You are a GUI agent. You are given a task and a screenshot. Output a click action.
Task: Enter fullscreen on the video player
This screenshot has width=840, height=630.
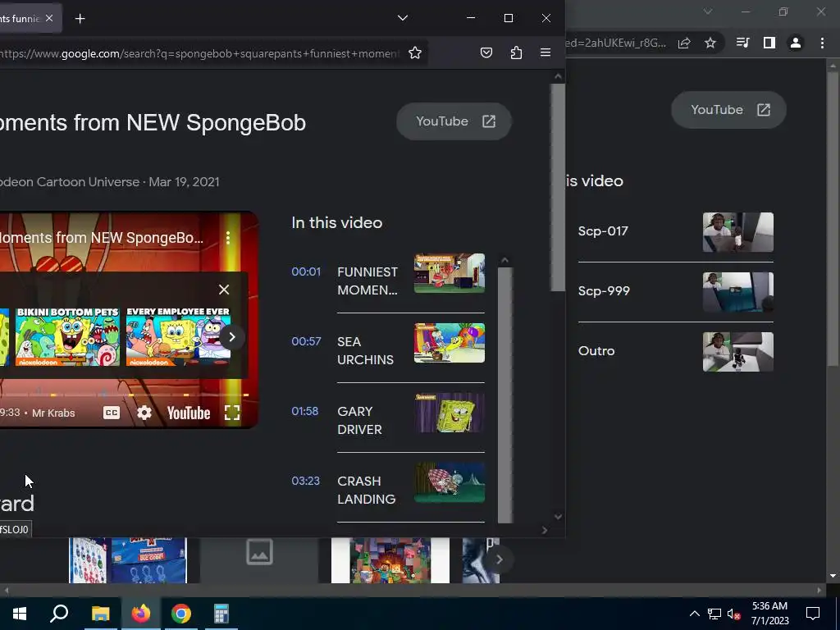pos(232,413)
